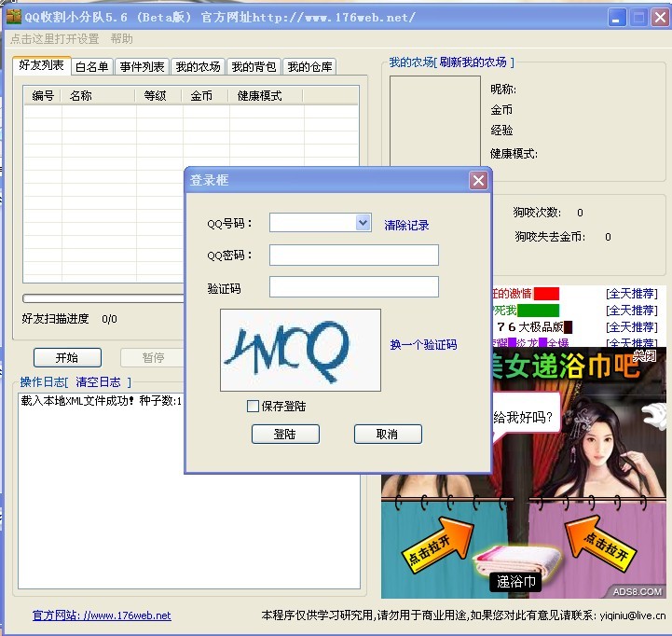Click the right 点击拉开 arrow in ad
The width and height of the screenshot is (672, 636).
coord(601,543)
